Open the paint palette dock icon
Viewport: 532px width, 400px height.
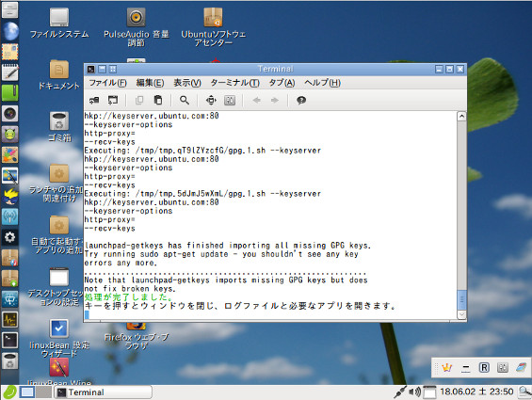9,154
